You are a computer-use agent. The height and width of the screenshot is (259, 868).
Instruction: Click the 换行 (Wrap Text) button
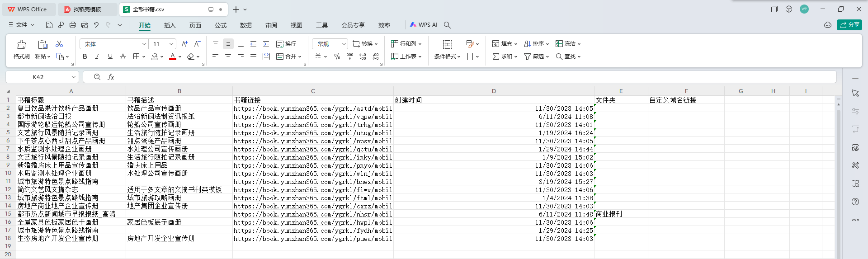[286, 44]
